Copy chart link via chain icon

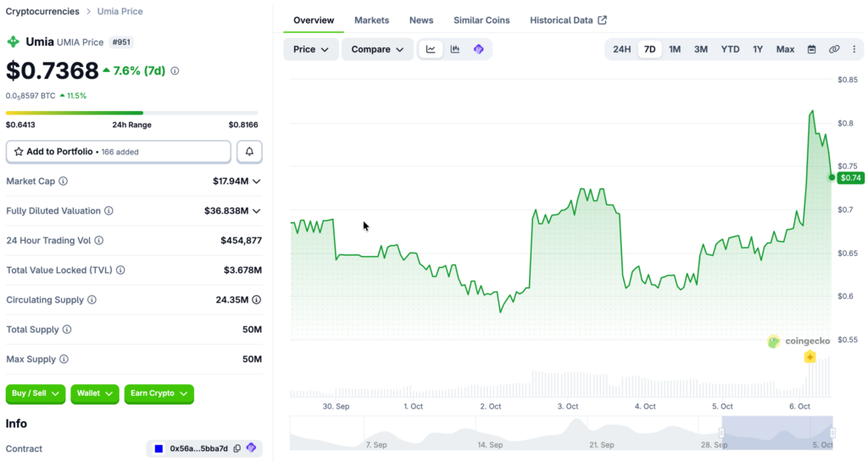pos(834,49)
